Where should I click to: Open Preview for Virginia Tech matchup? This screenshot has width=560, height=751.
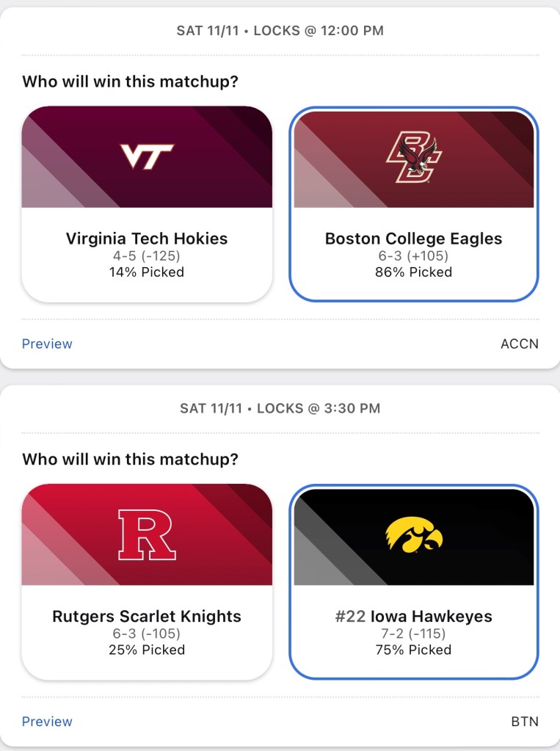coord(47,344)
